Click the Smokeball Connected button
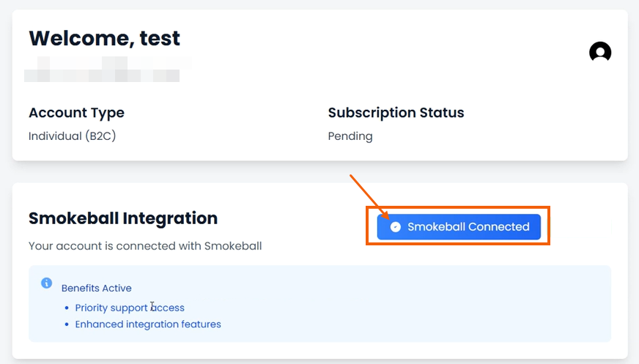The height and width of the screenshot is (364, 639). pyautogui.click(x=459, y=227)
